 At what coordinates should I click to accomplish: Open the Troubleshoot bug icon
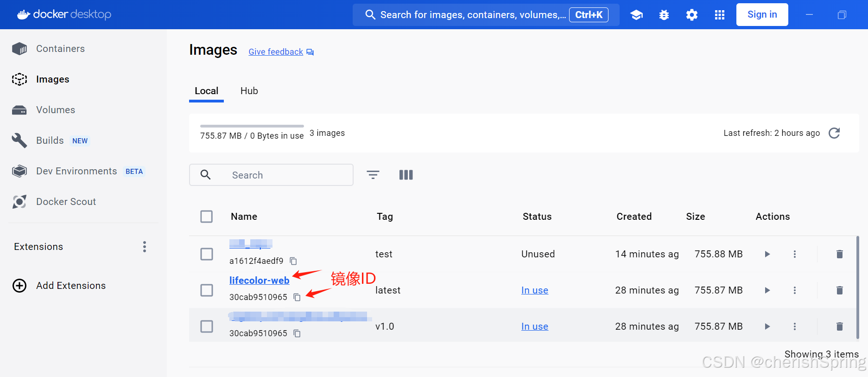point(664,15)
